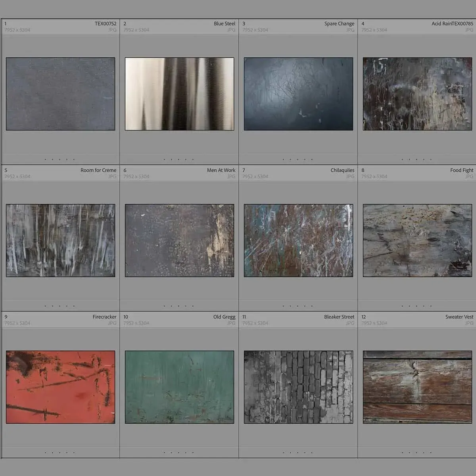The width and height of the screenshot is (476, 476).
Task: Click the rating dots under Chilaquiles
Action: [297, 306]
